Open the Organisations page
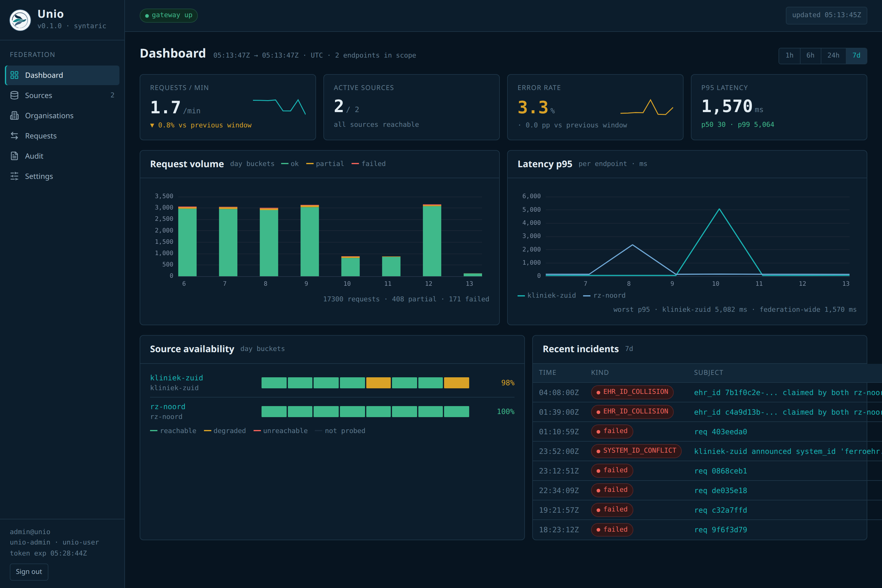This screenshot has width=882, height=588. 62,115
